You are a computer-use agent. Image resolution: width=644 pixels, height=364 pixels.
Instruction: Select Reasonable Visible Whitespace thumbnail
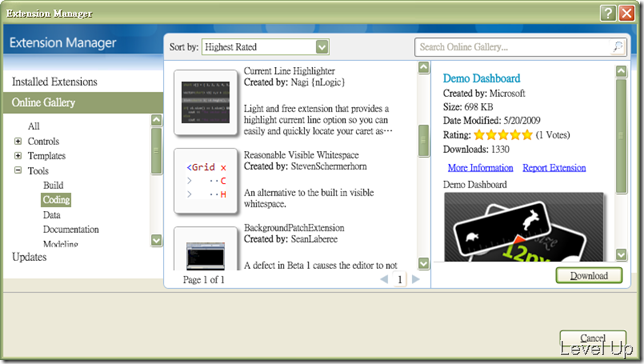click(206, 181)
